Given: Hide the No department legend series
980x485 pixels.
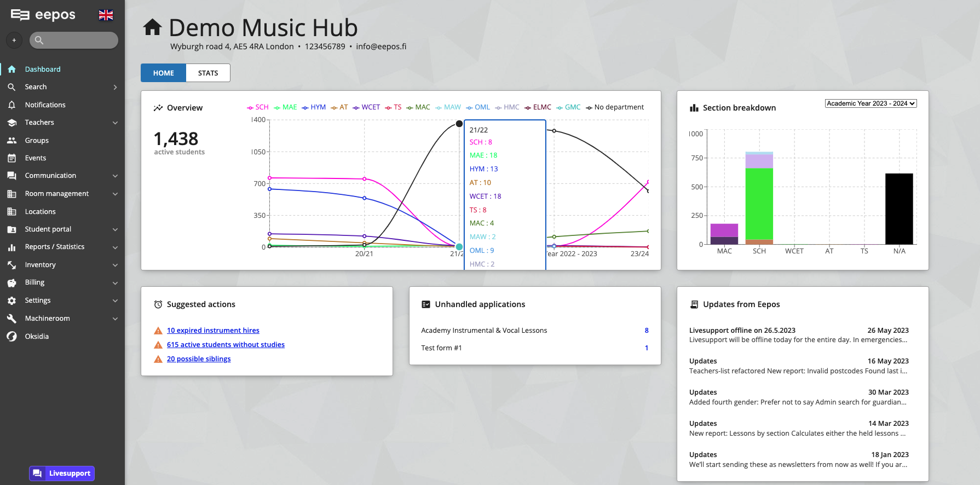Looking at the screenshot, I should 615,107.
